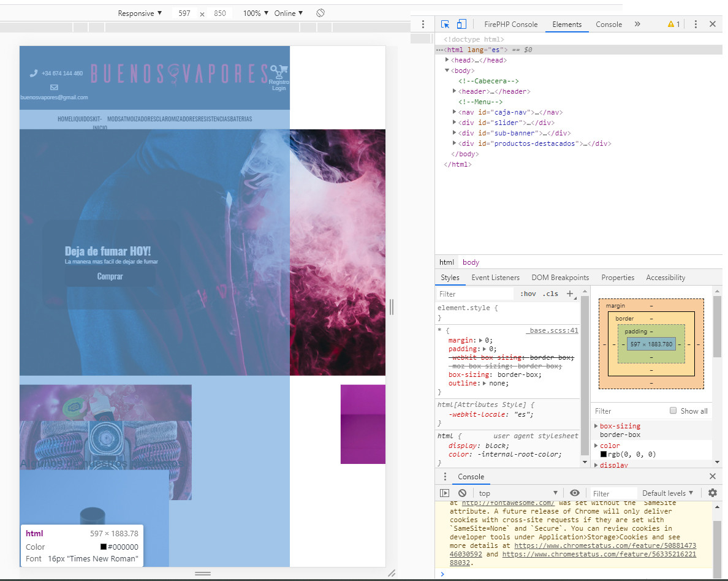Click the body breadcrumb
The width and height of the screenshot is (728, 581).
[471, 262]
